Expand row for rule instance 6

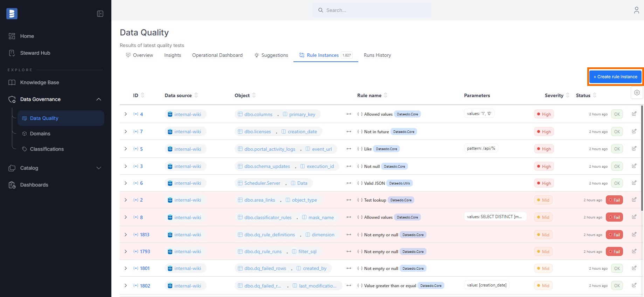pyautogui.click(x=126, y=183)
